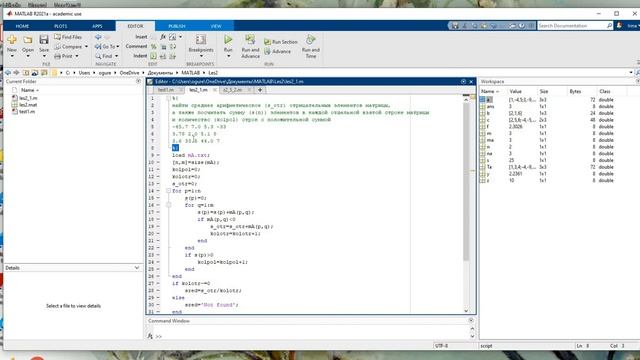Expand the Details panel chevron
Viewport: 640px width, 360px height.
pyautogui.click(x=137, y=268)
